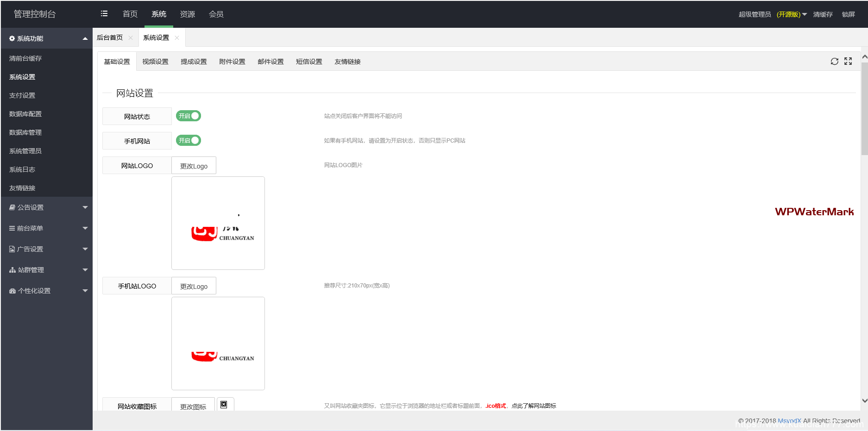Open the 资源 top navigation menu
Screen dimensions: 868x431
[188, 14]
